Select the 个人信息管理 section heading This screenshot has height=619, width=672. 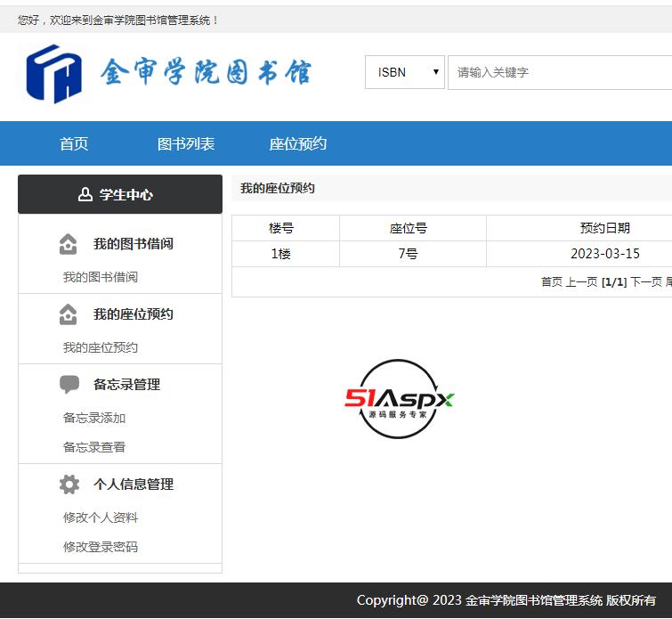pos(134,485)
